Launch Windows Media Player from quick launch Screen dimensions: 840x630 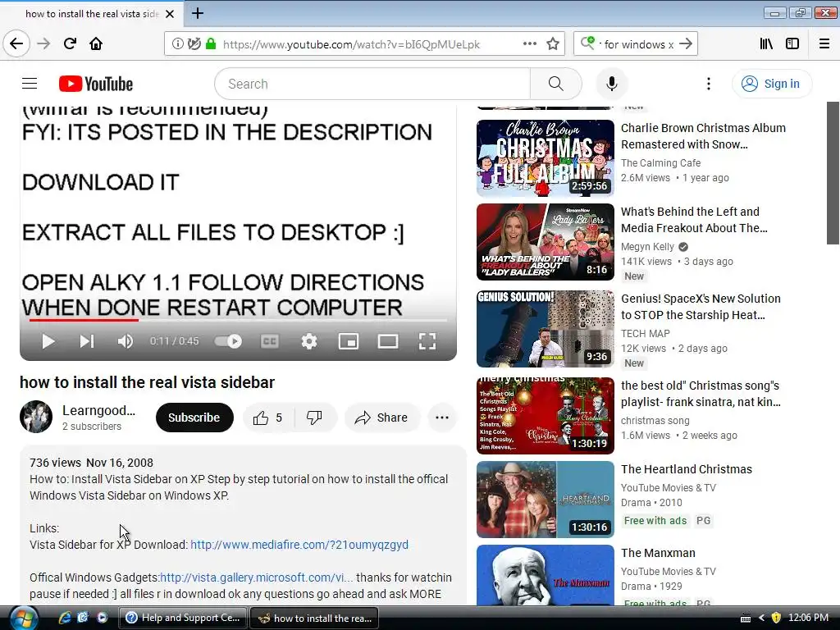pyautogui.click(x=102, y=618)
